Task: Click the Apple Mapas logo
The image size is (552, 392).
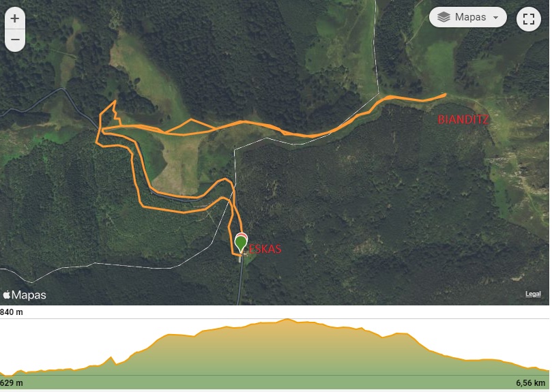Action: tap(25, 295)
